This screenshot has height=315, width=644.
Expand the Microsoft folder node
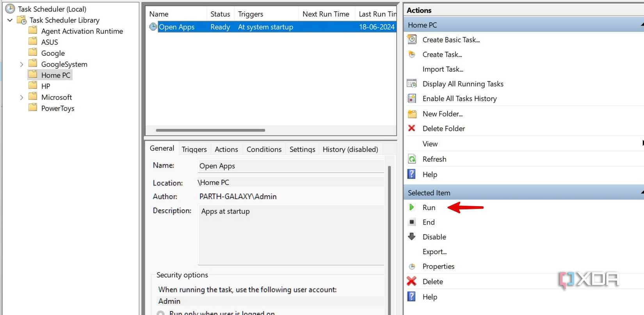click(21, 97)
